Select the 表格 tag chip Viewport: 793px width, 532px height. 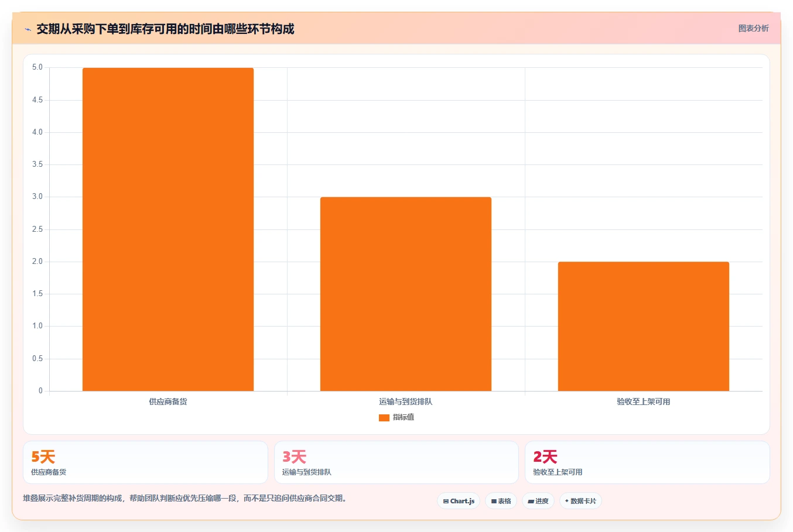coord(501,501)
